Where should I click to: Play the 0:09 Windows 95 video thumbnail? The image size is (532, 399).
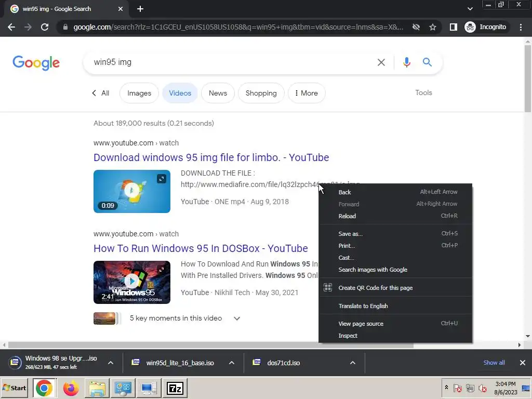click(131, 191)
